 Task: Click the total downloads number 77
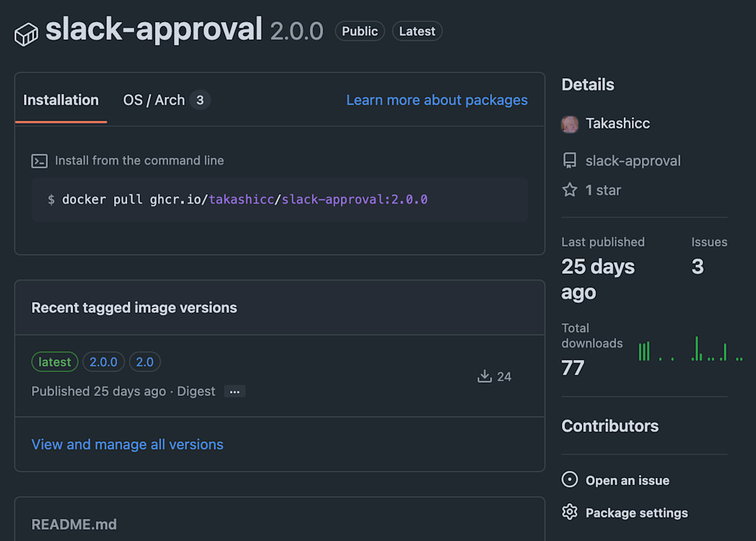point(573,368)
